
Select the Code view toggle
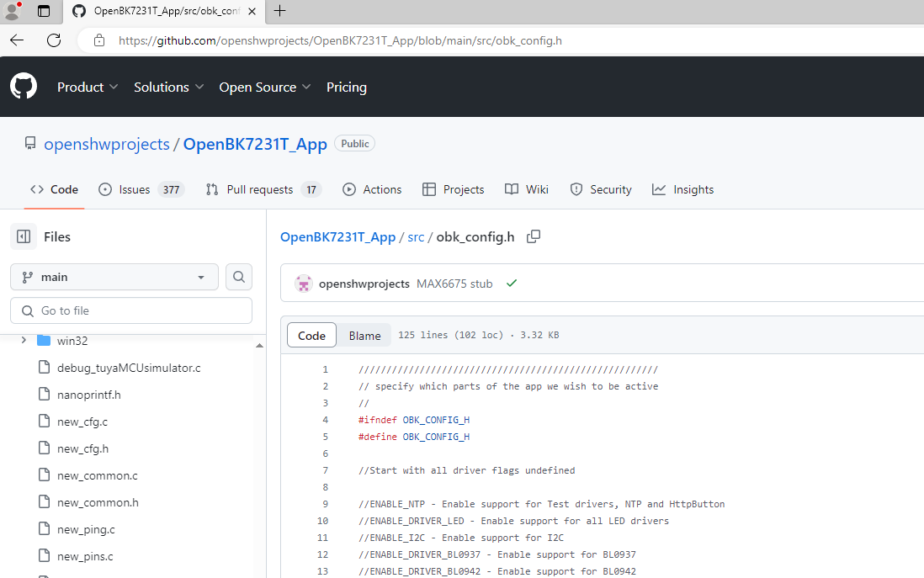pyautogui.click(x=311, y=335)
